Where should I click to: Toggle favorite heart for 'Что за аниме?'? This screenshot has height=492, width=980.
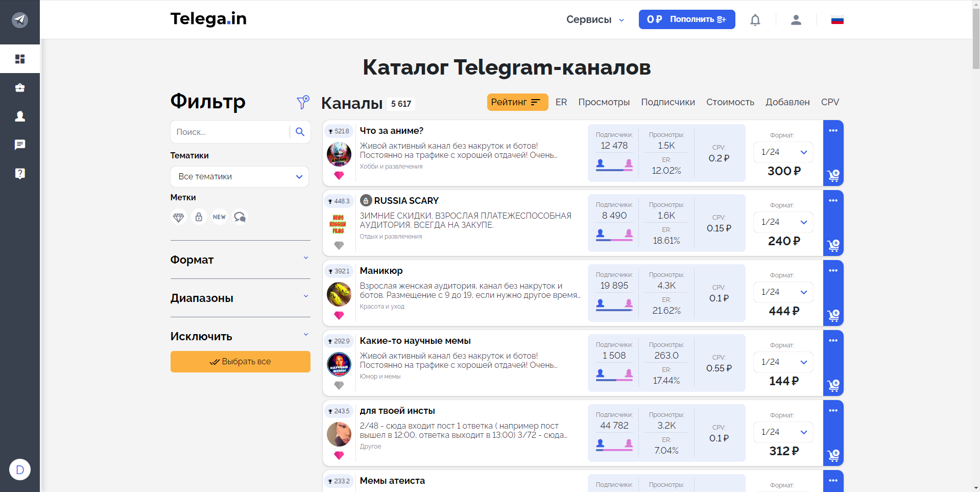(339, 176)
